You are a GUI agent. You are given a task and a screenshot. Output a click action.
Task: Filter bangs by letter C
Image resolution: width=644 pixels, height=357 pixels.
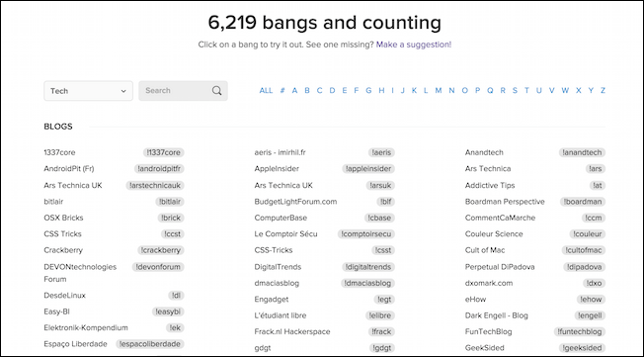coord(319,90)
